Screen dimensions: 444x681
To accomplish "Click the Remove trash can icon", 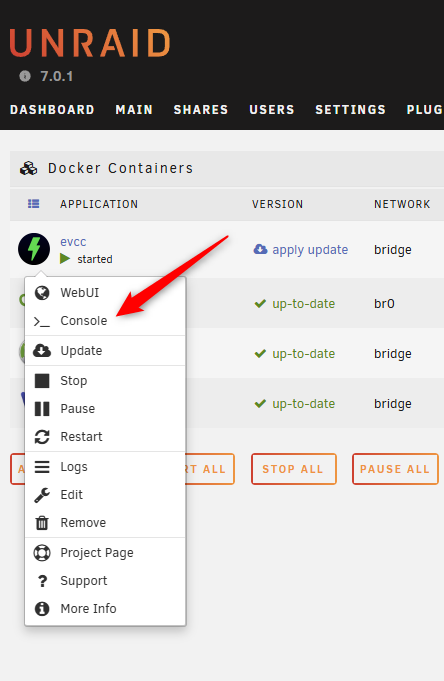I will tap(42, 522).
